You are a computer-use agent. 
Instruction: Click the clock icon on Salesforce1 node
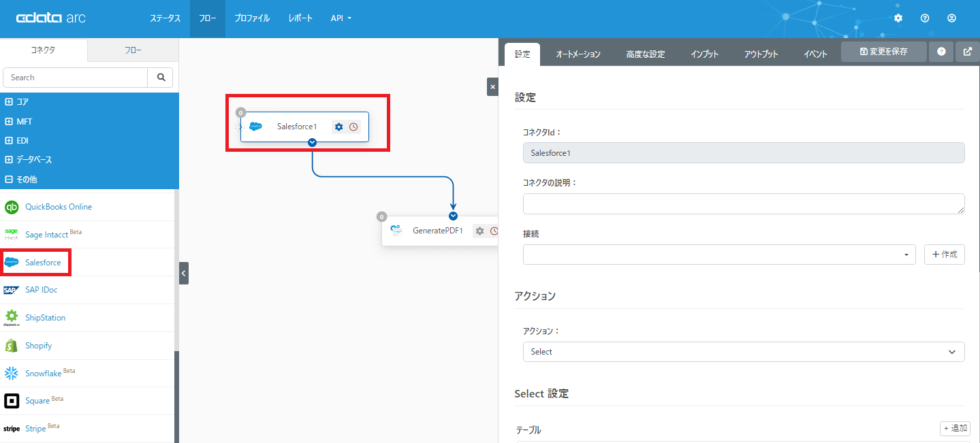(353, 127)
